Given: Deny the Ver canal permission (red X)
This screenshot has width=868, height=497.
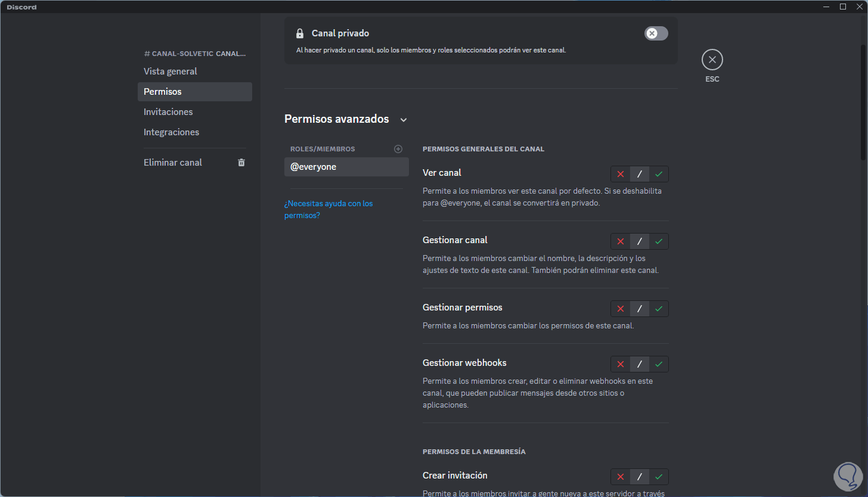Looking at the screenshot, I should [x=621, y=174].
